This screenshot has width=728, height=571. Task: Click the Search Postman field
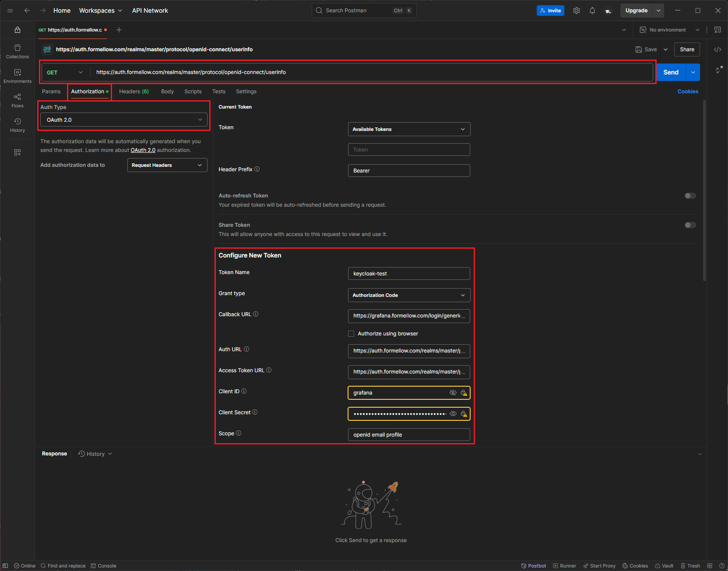pyautogui.click(x=364, y=11)
